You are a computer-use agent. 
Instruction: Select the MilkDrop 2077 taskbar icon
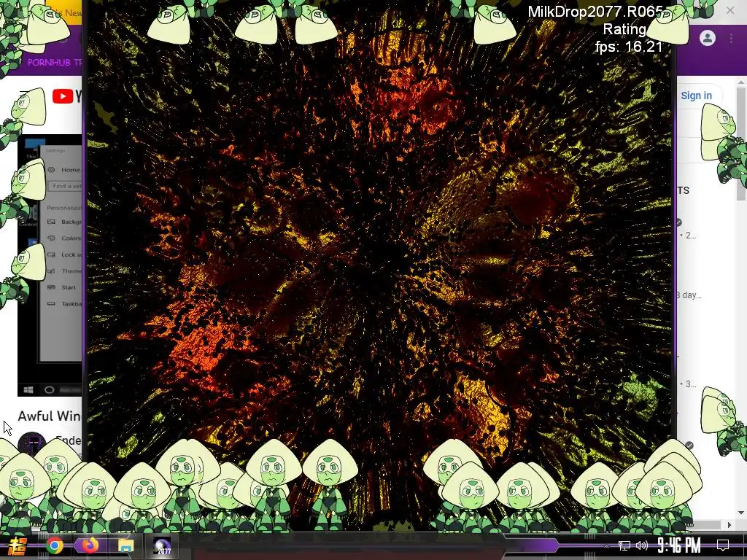(x=162, y=545)
